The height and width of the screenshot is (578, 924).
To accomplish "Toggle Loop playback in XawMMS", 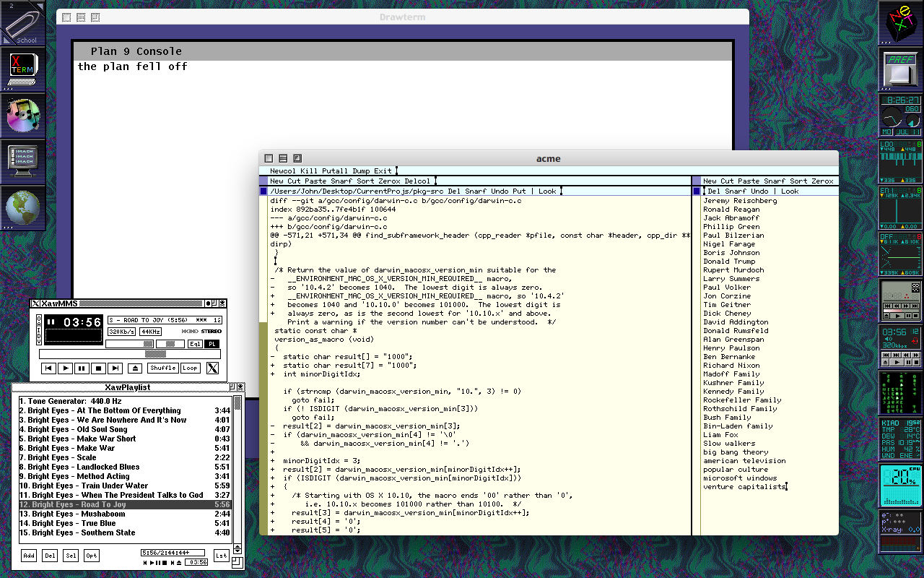I will 191,368.
